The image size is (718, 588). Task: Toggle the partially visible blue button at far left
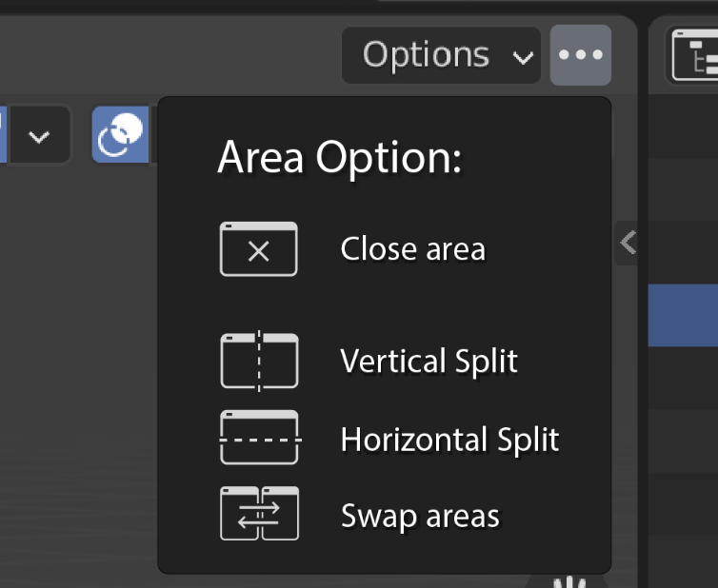[x=3, y=134]
